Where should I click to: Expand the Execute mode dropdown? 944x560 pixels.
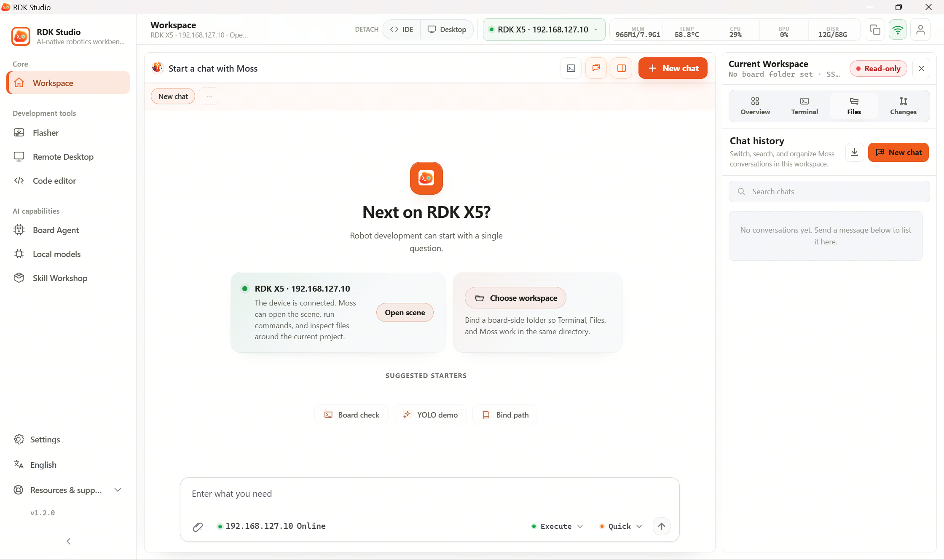click(x=558, y=526)
